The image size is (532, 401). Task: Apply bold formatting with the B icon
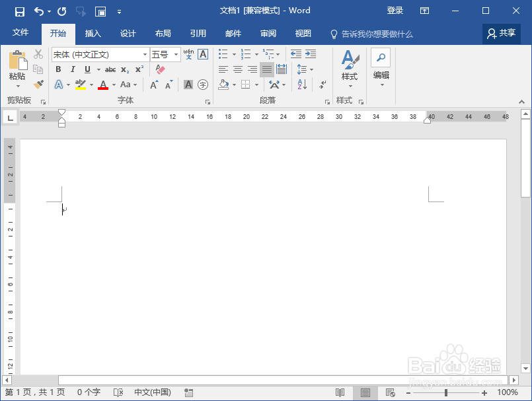[58, 69]
